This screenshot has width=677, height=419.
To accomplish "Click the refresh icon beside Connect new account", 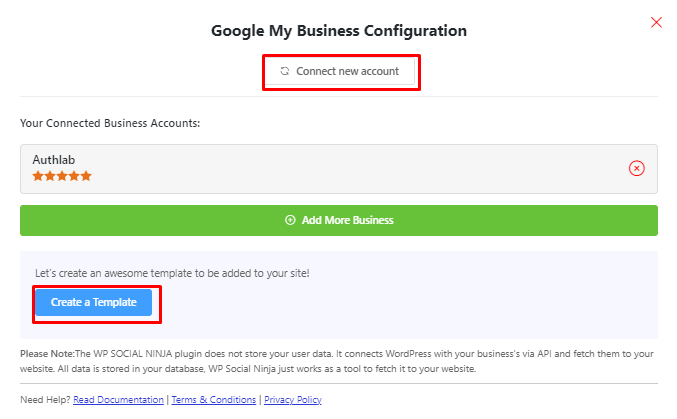I will 285,71.
